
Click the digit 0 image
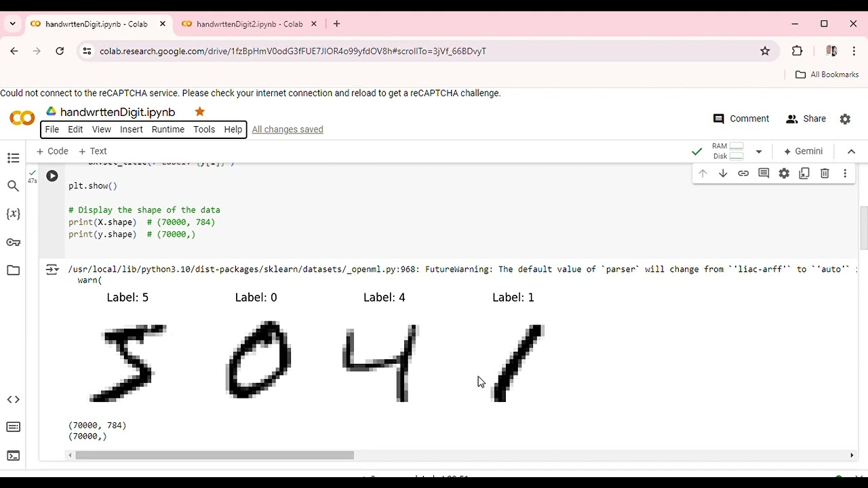point(258,360)
